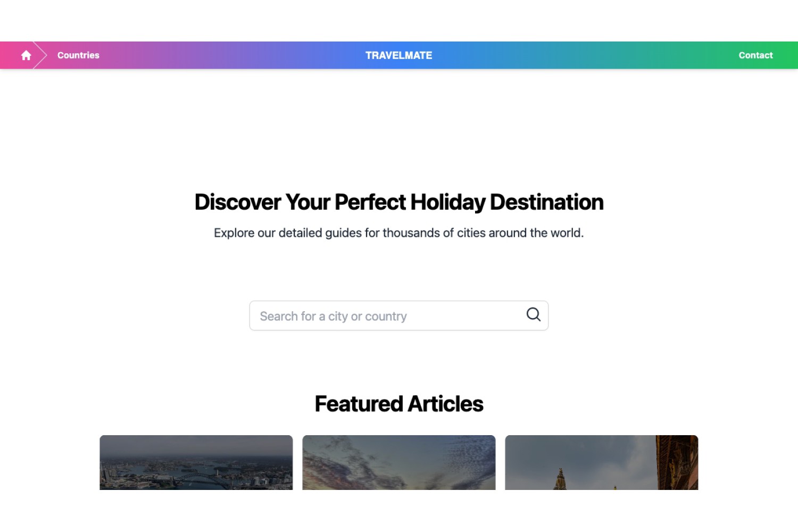Go to the Contact page
798x532 pixels.
755,55
